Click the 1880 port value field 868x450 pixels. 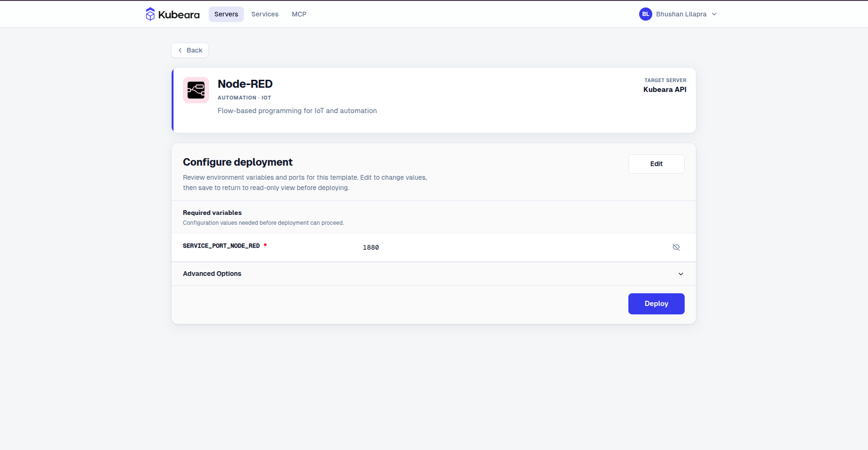(x=371, y=247)
